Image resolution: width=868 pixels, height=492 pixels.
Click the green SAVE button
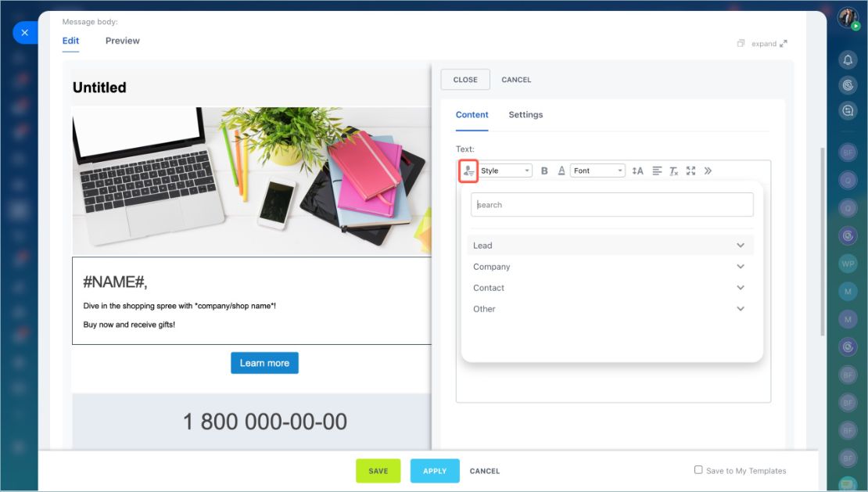click(x=378, y=471)
